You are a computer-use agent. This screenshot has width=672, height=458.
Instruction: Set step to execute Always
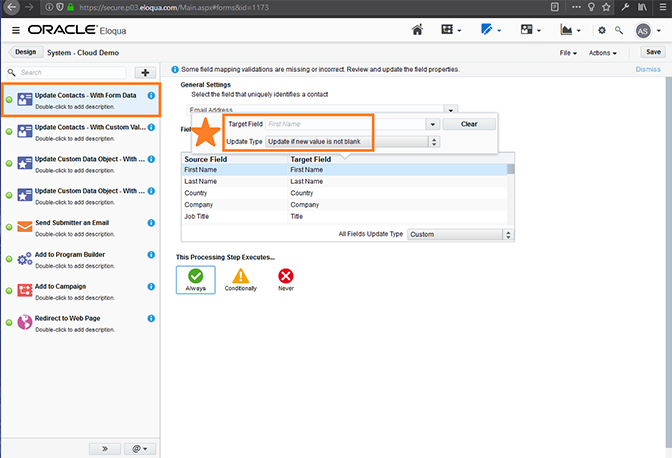[x=195, y=280]
